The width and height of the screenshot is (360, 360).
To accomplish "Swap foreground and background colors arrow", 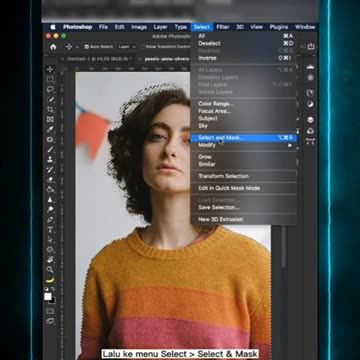I will pyautogui.click(x=53, y=289).
